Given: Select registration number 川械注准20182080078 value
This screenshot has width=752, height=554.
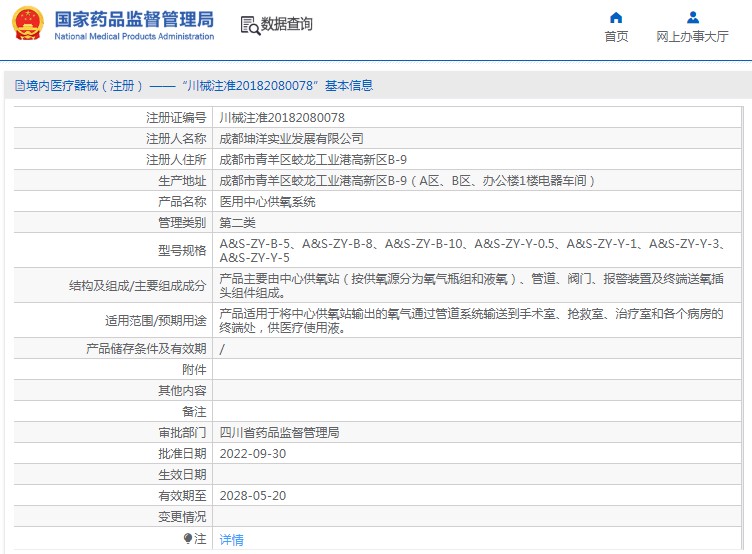Looking at the screenshot, I should tap(282, 118).
